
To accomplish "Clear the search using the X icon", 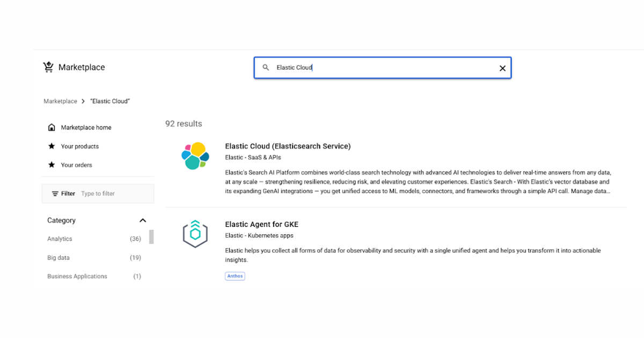I will coord(502,68).
